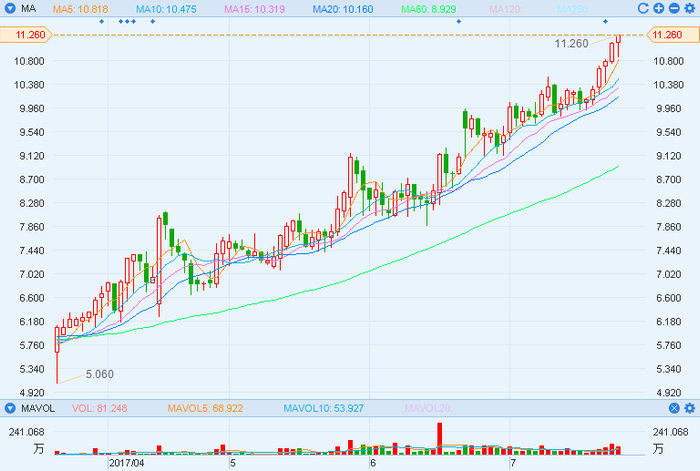700x471 pixels.
Task: Toggle the MA5 line legend
Action: point(80,9)
